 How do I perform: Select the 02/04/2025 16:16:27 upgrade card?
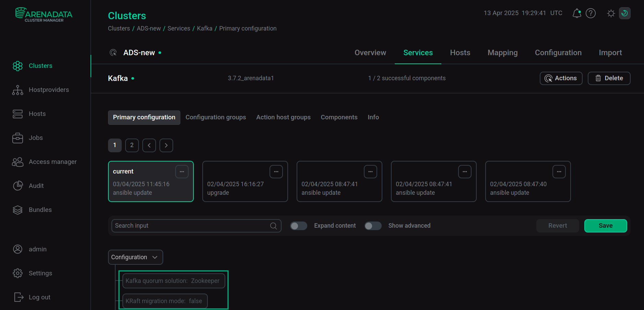245,181
